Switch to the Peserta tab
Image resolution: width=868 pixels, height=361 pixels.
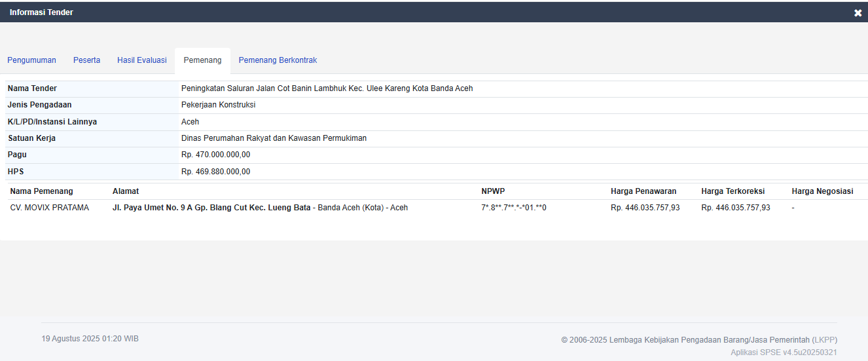click(x=86, y=60)
